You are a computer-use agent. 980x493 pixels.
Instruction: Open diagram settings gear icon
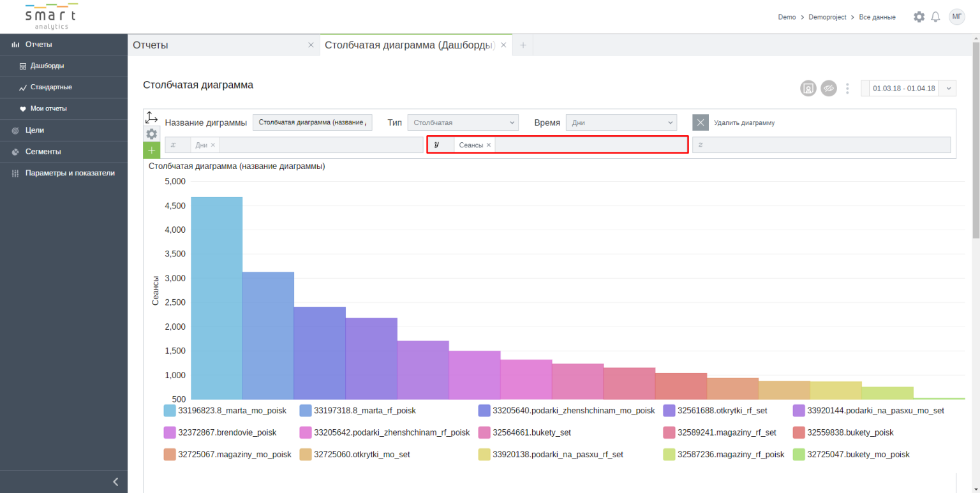(x=151, y=134)
